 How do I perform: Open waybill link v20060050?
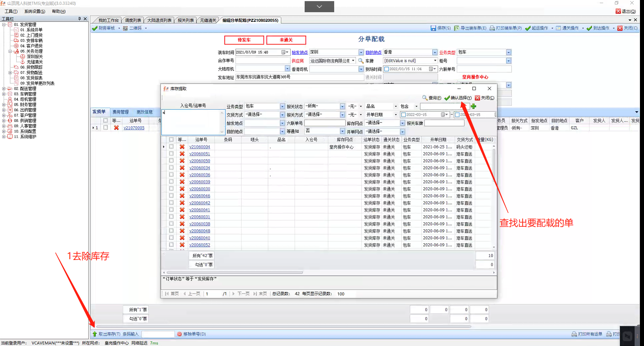[199, 161]
